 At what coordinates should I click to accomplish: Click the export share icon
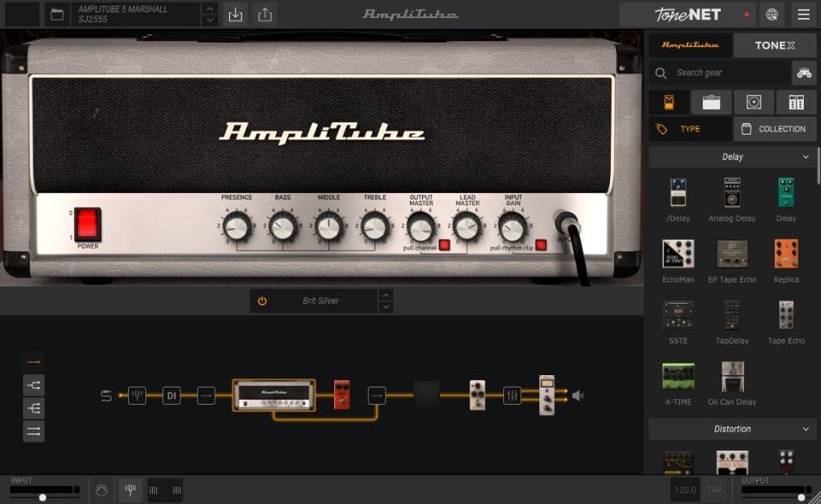pos(265,15)
